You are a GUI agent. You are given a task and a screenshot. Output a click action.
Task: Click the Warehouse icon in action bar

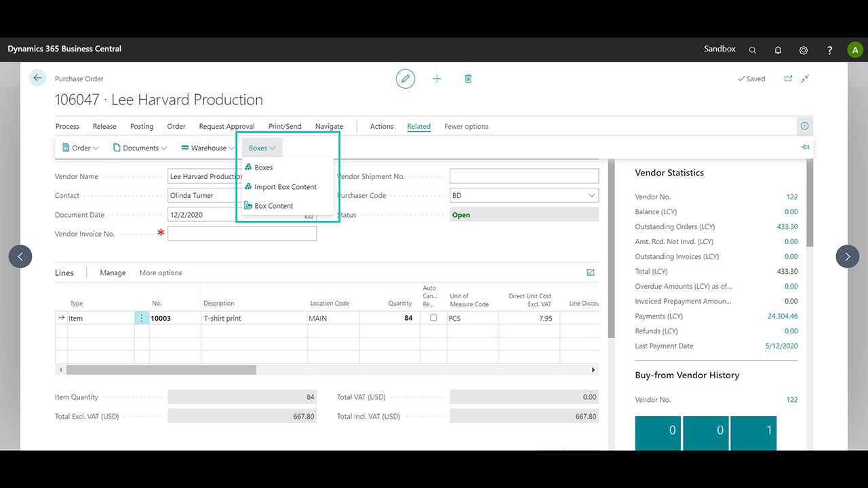(x=185, y=148)
